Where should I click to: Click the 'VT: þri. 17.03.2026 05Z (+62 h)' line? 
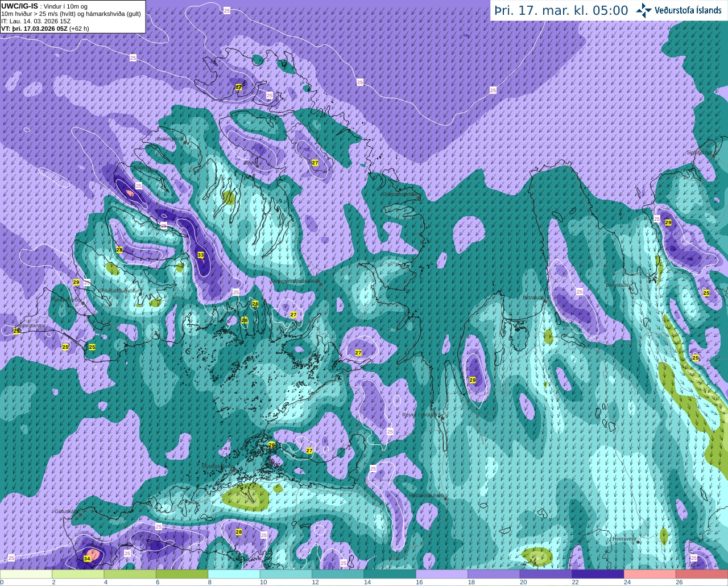tap(45, 28)
